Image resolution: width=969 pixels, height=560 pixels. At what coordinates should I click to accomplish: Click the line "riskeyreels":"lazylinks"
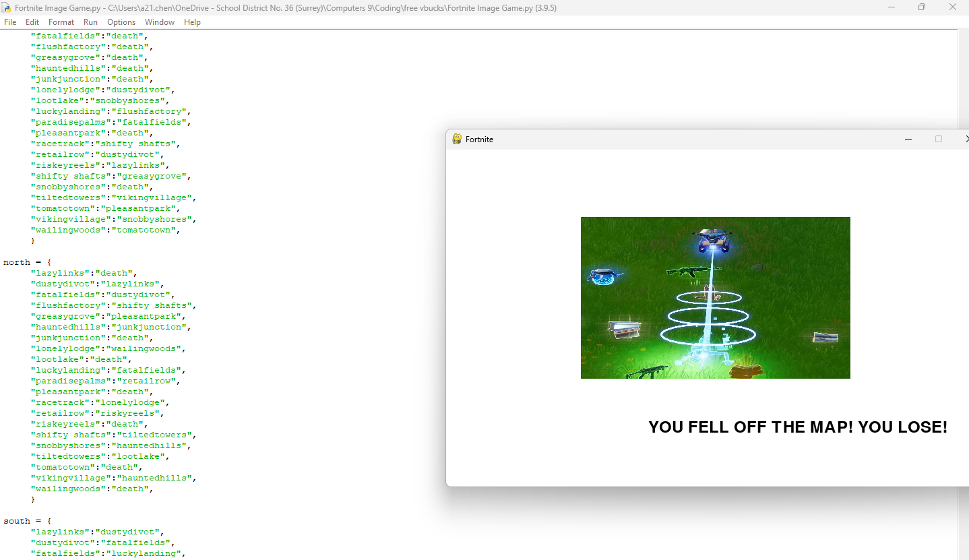click(x=100, y=165)
